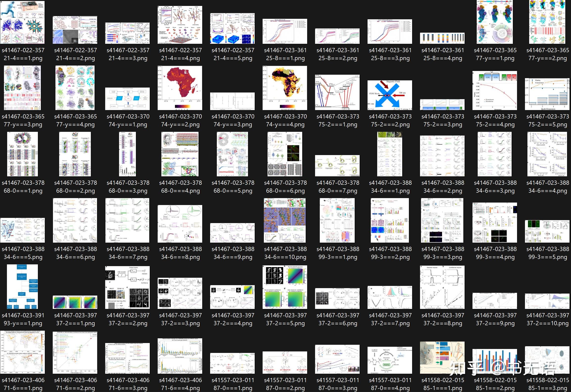The width and height of the screenshot is (571, 392).
Task: Select bar chart s41558-022-01585-1===2.png
Action: pos(495,361)
